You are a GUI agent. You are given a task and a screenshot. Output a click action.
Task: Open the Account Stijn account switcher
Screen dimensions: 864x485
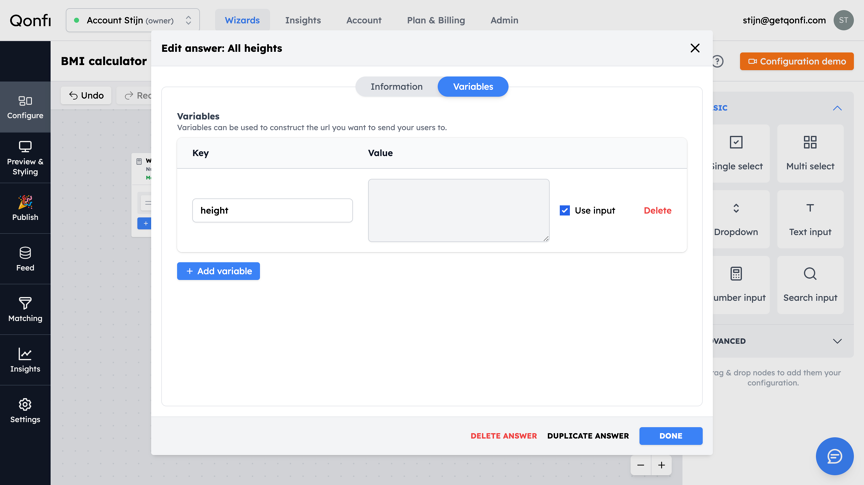(x=133, y=20)
